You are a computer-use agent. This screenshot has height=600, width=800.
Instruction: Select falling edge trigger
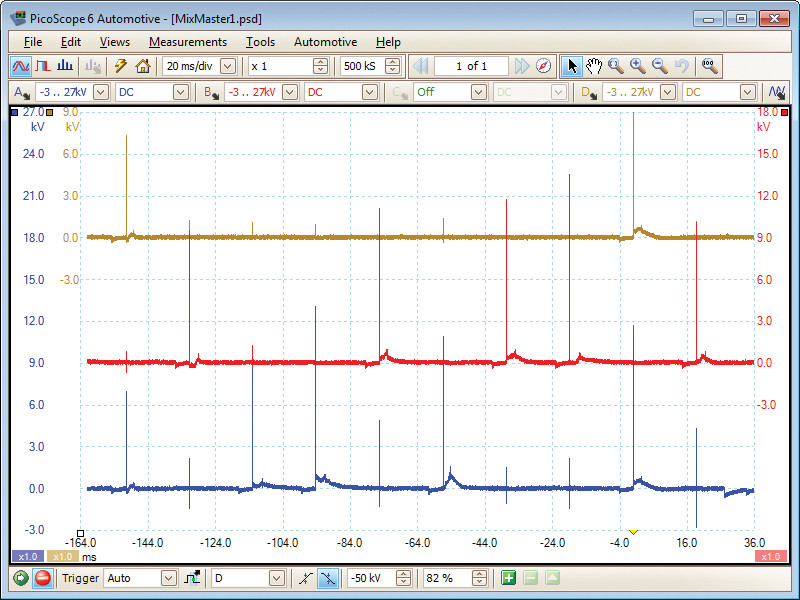click(x=327, y=578)
